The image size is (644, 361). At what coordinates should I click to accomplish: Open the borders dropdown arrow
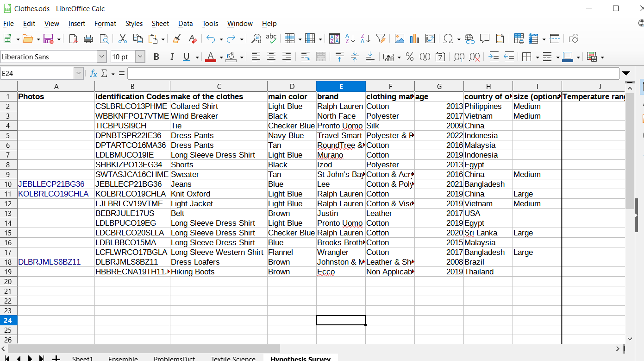coord(537,57)
